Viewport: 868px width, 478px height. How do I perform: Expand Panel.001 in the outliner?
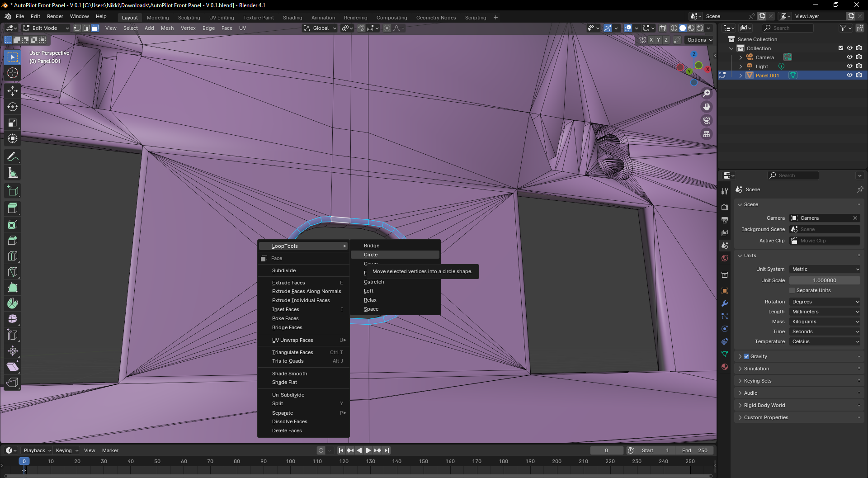tap(741, 76)
